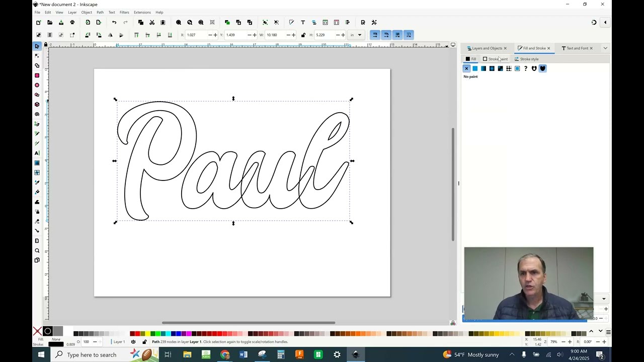Open color palette menu icon

608,332
